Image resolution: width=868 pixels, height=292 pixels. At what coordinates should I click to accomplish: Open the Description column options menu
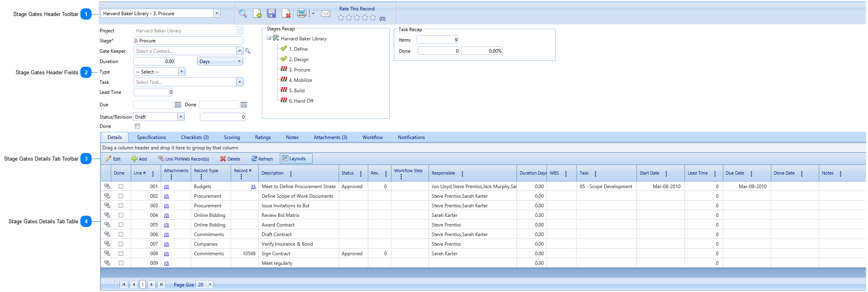pyautogui.click(x=291, y=174)
